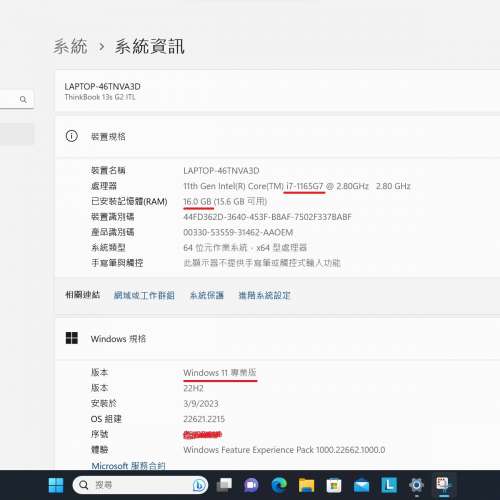Select the pen and touch value text
500x500 pixels.
[x=262, y=263]
